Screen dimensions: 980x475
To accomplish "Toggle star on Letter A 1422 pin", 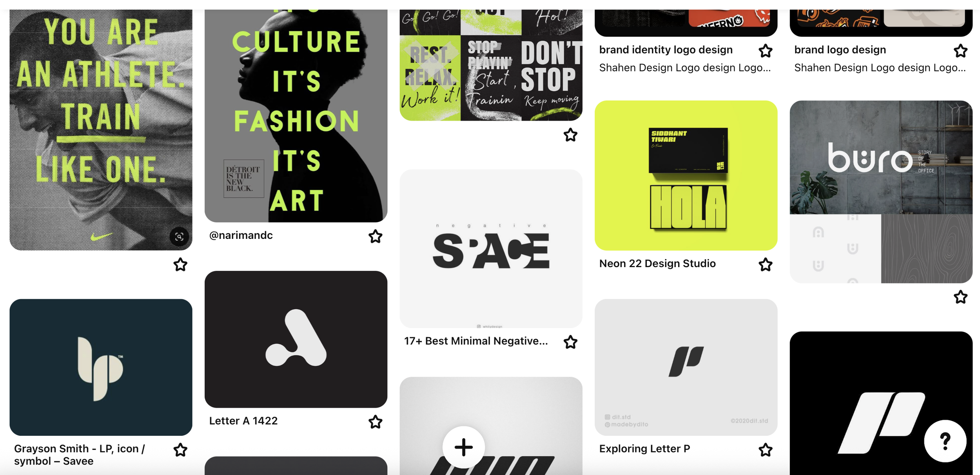I will [375, 422].
